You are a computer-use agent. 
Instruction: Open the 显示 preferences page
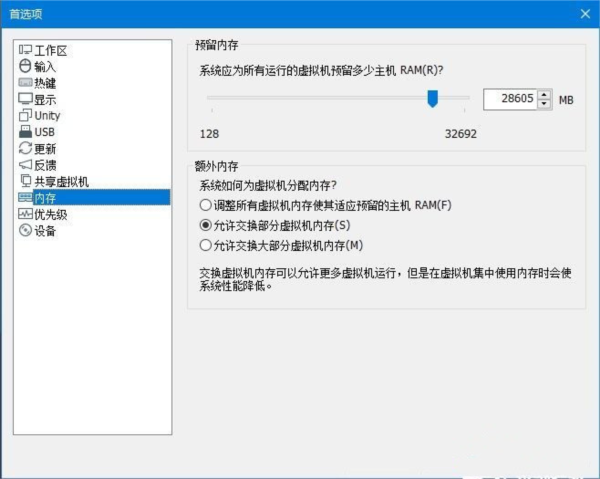pos(45,99)
